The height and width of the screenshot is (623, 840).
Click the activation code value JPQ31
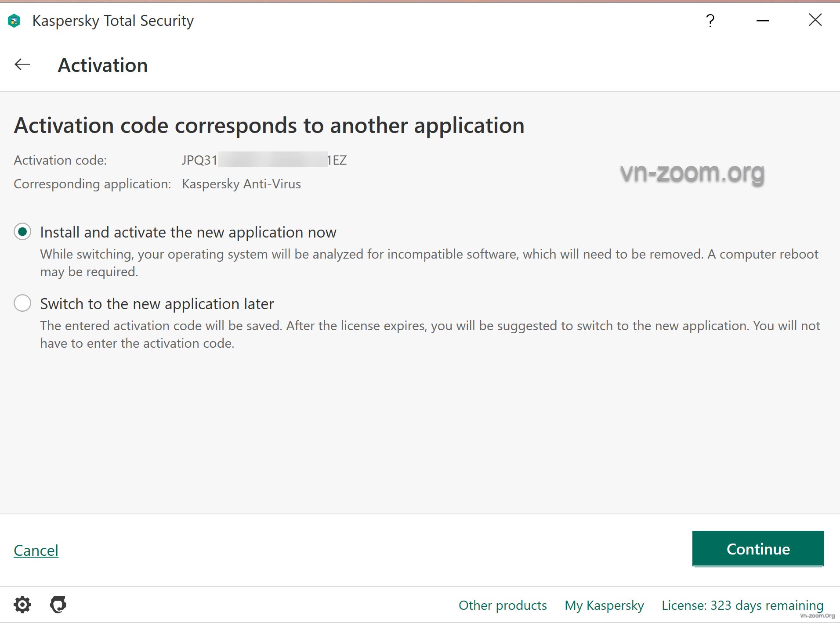pos(264,160)
